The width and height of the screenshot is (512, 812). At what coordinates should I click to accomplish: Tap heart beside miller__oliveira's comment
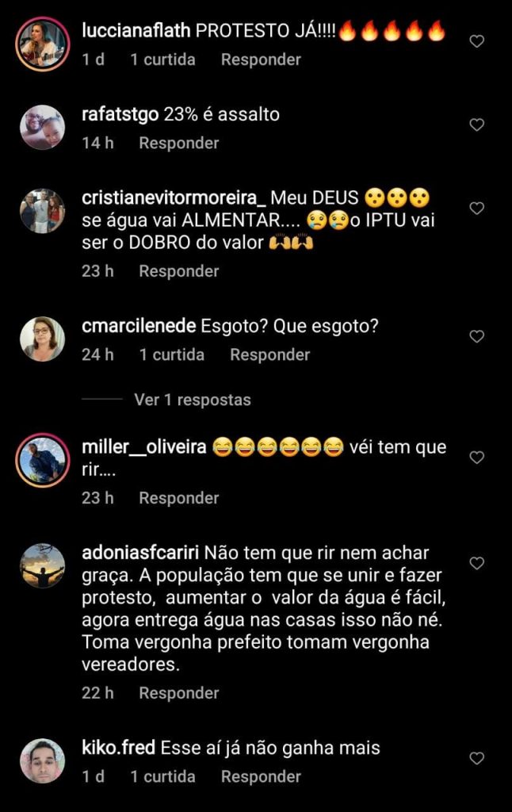pos(476,458)
